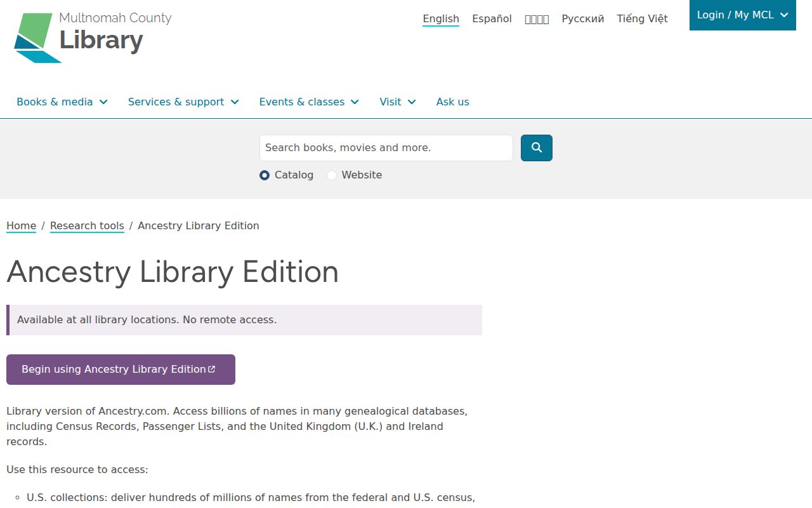Expand the Visit menu
Screen dimensions: 812x508
(x=398, y=102)
